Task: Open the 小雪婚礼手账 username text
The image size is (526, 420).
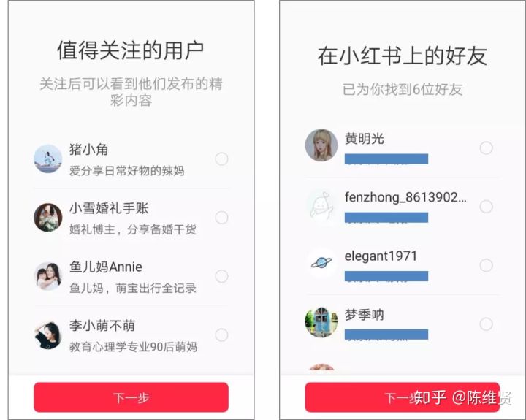Action: [109, 208]
